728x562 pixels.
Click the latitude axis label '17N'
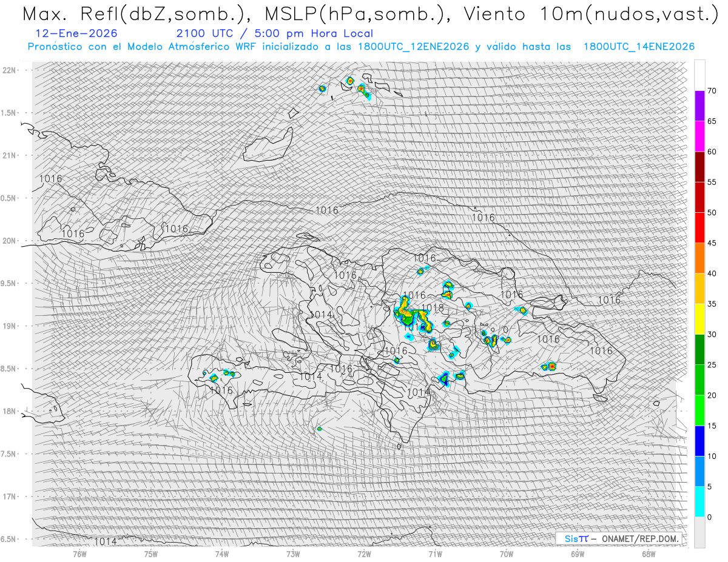(x=10, y=497)
